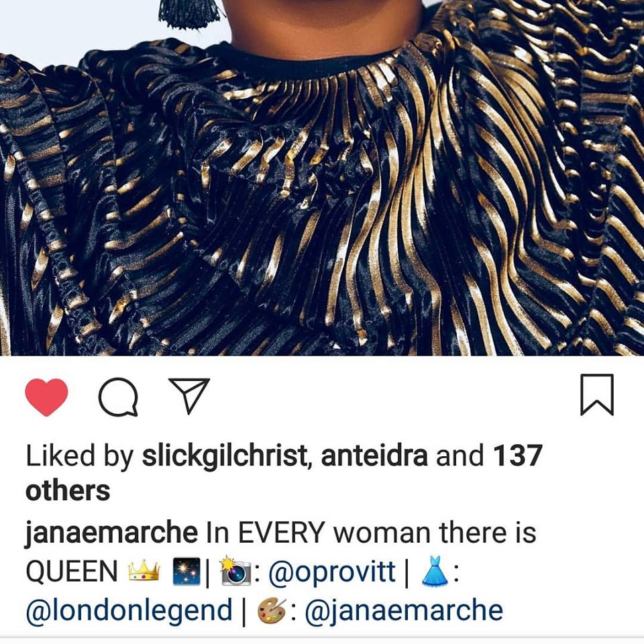Open comments via the speech bubble icon
This screenshot has height=644, width=644.
click(x=118, y=396)
